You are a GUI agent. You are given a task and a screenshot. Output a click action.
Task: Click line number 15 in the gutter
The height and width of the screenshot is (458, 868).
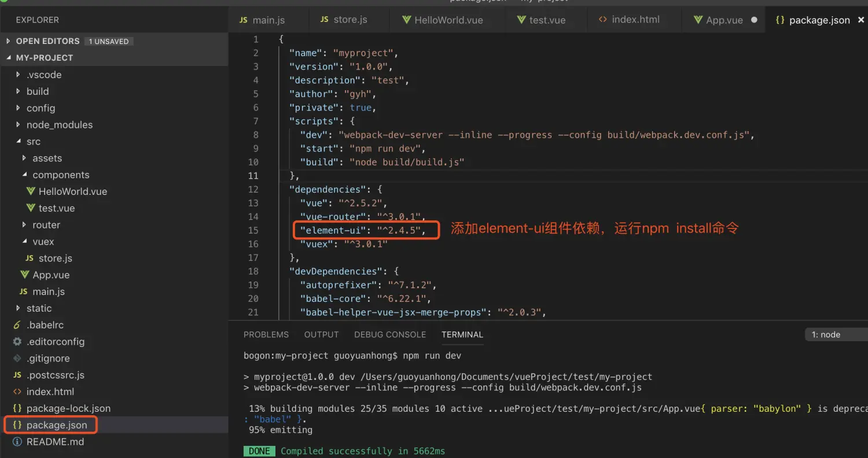click(253, 230)
